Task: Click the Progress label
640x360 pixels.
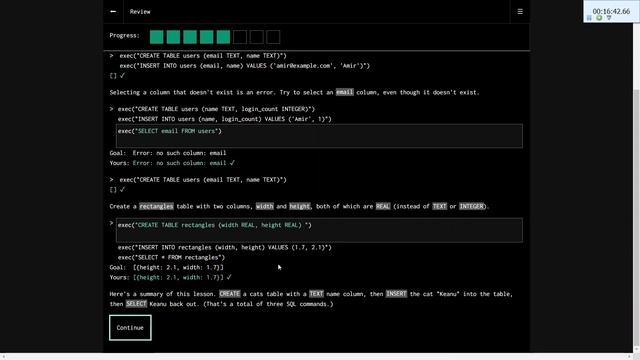Action: pyautogui.click(x=124, y=36)
